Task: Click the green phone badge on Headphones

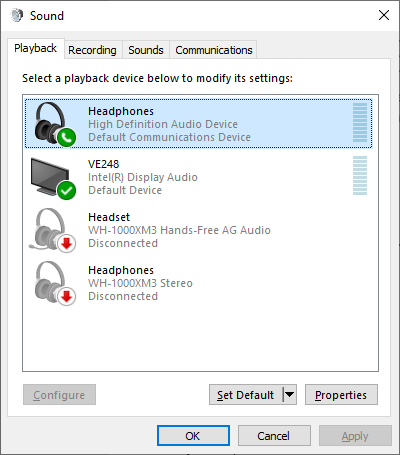Action: point(66,137)
